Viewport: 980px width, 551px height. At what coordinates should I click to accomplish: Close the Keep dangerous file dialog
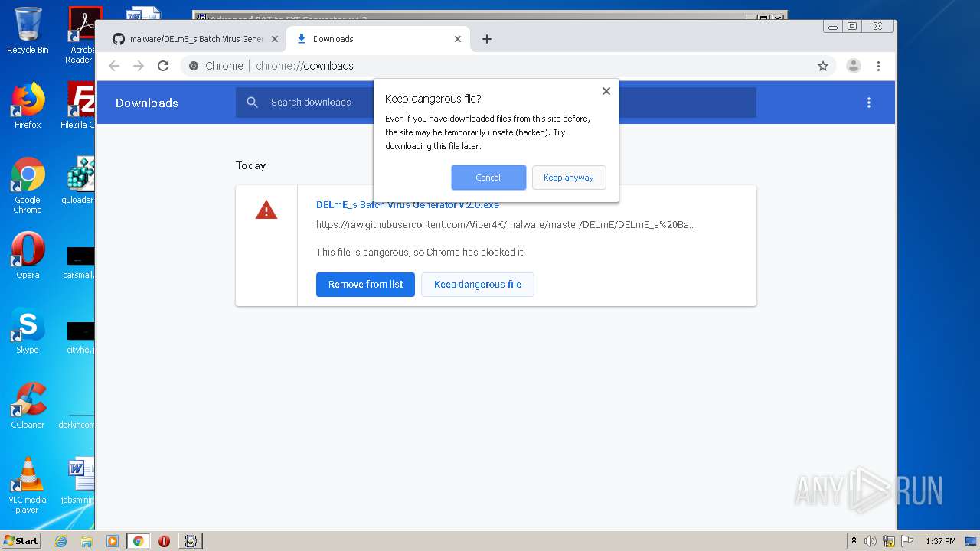point(606,91)
